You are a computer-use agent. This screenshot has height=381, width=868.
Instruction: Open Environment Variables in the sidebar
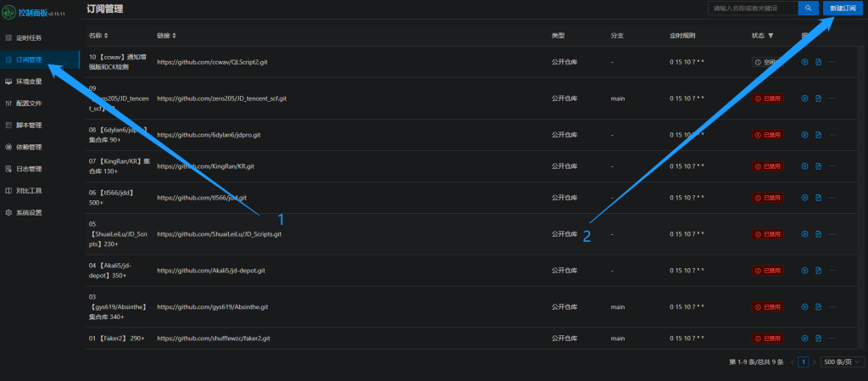29,81
